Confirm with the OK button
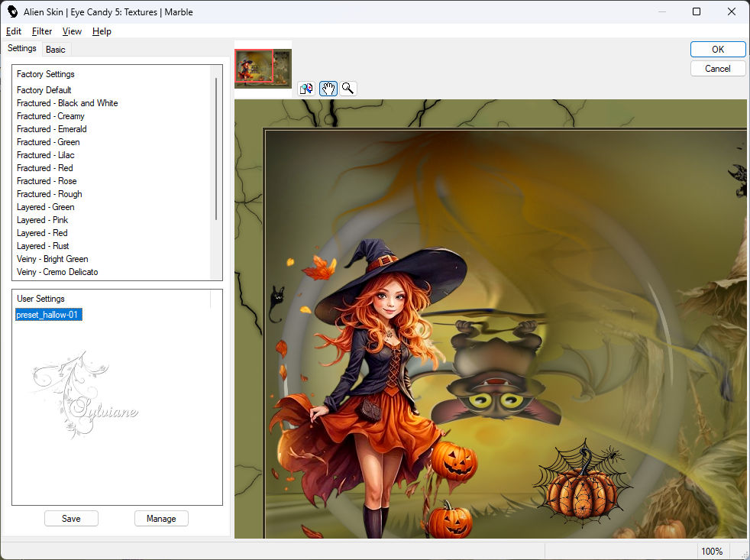Viewport: 750px width, 560px height. point(717,50)
